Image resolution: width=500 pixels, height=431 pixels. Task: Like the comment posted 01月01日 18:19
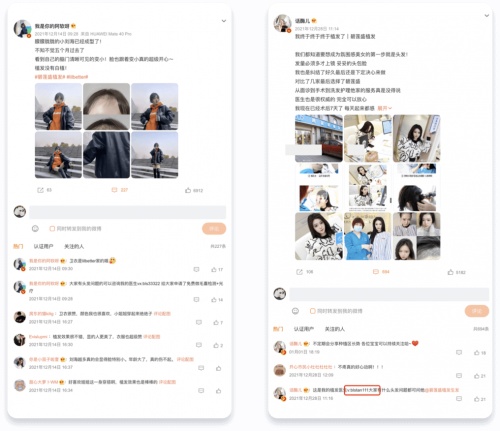point(477,353)
